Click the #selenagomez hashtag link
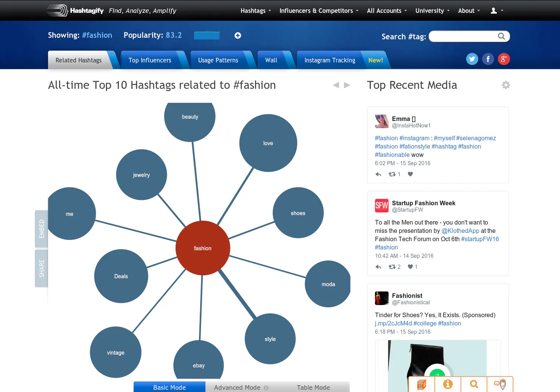The height and width of the screenshot is (392, 560). coord(476,138)
